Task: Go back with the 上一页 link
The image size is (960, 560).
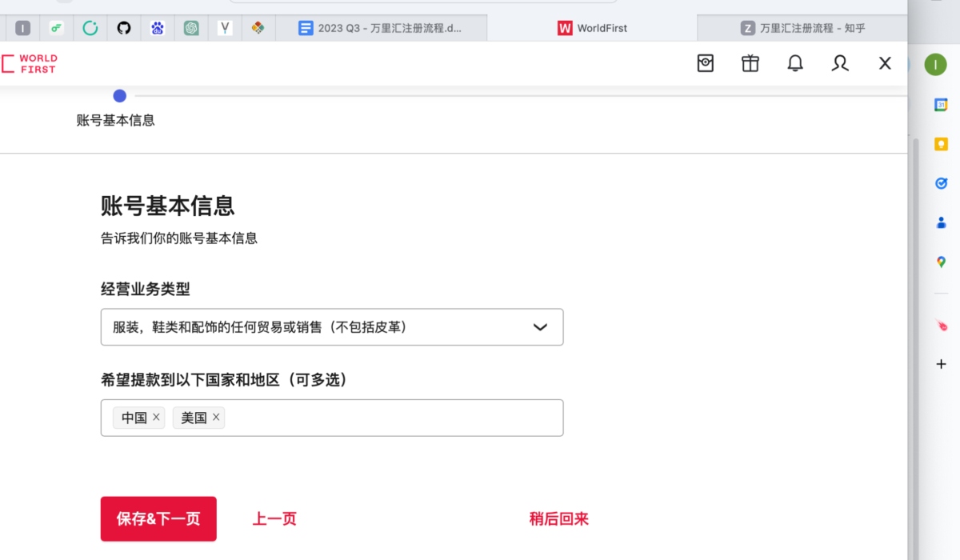Action: click(274, 518)
